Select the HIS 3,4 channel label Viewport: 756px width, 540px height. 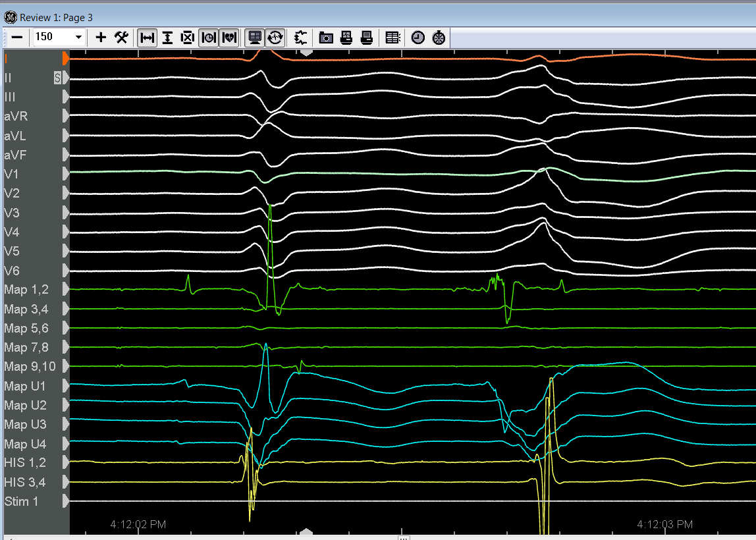(24, 482)
